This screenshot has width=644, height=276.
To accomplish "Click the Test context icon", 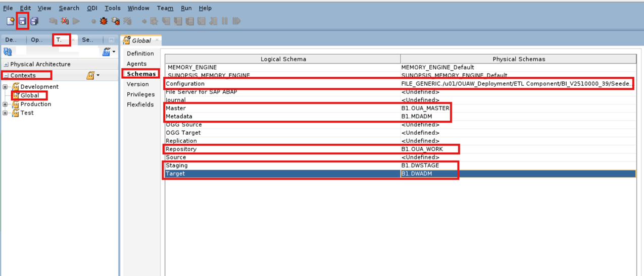I will [x=15, y=113].
